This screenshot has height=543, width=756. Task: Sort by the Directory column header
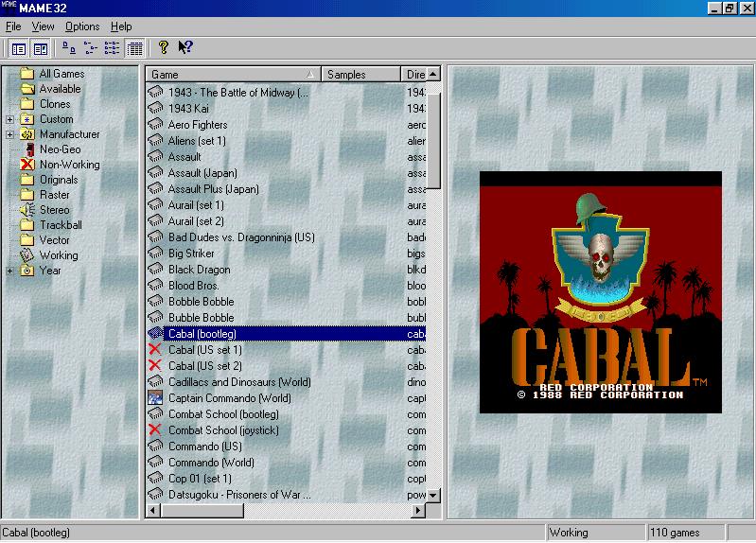click(413, 75)
